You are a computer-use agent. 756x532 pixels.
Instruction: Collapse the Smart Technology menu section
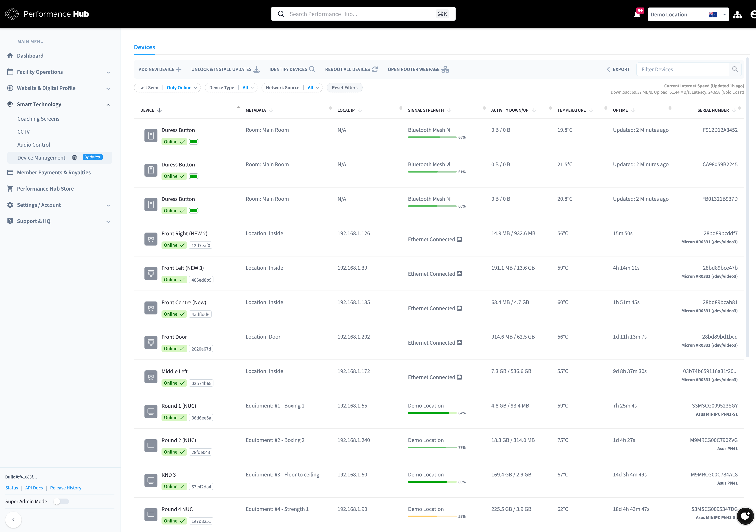click(108, 104)
